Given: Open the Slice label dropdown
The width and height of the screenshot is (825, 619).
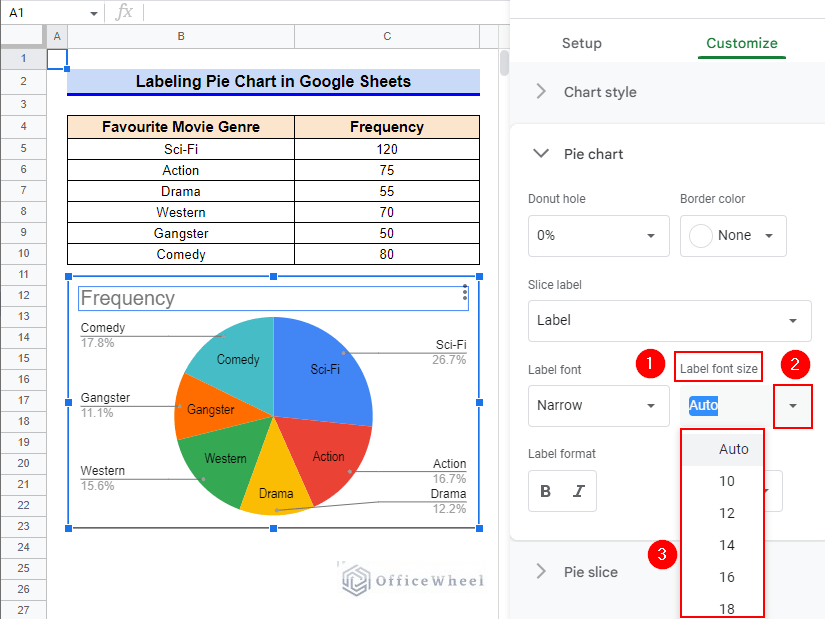Looking at the screenshot, I should pyautogui.click(x=669, y=321).
